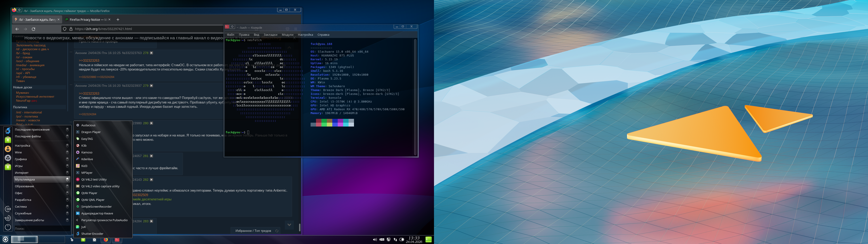
Task: Open Dragon Player from the app list
Action: tap(103, 132)
